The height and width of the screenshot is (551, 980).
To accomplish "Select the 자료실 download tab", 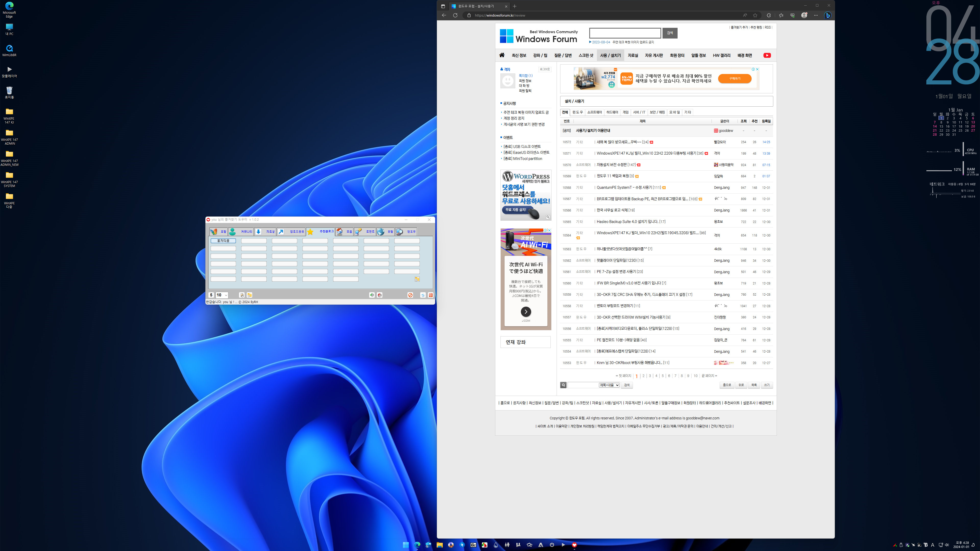I will (265, 232).
